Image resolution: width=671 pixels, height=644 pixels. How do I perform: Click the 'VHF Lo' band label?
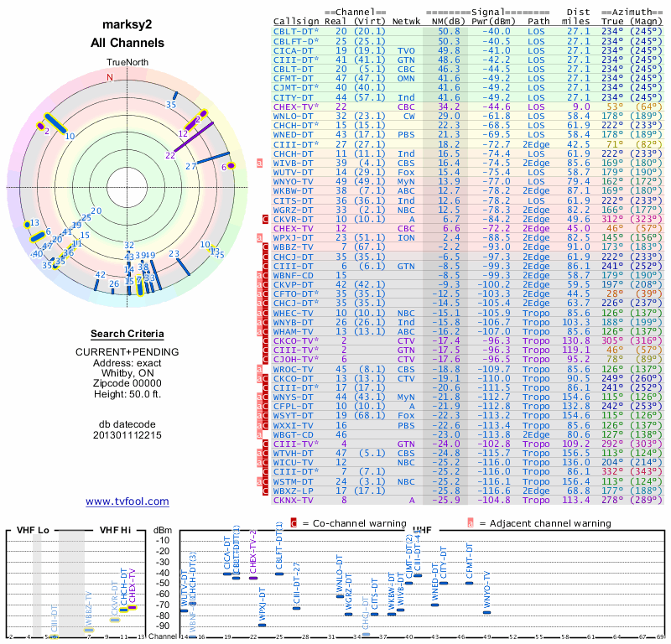coord(33,531)
